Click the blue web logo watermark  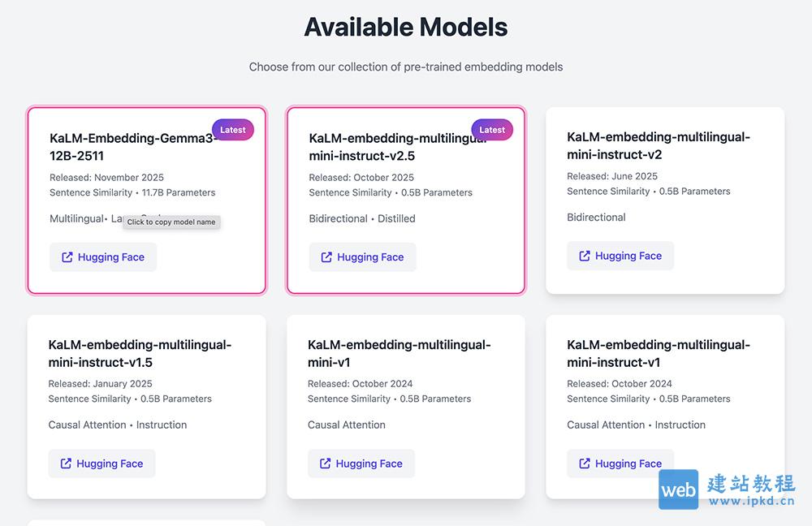click(678, 489)
